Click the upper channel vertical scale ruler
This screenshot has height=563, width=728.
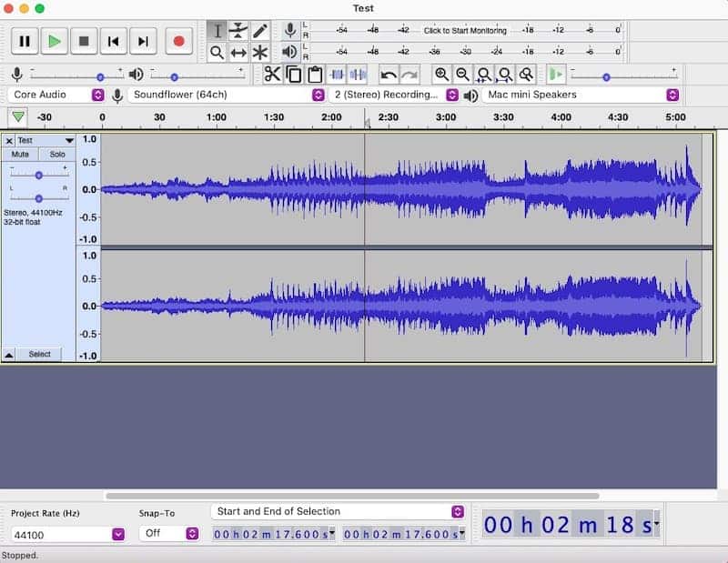[88, 189]
